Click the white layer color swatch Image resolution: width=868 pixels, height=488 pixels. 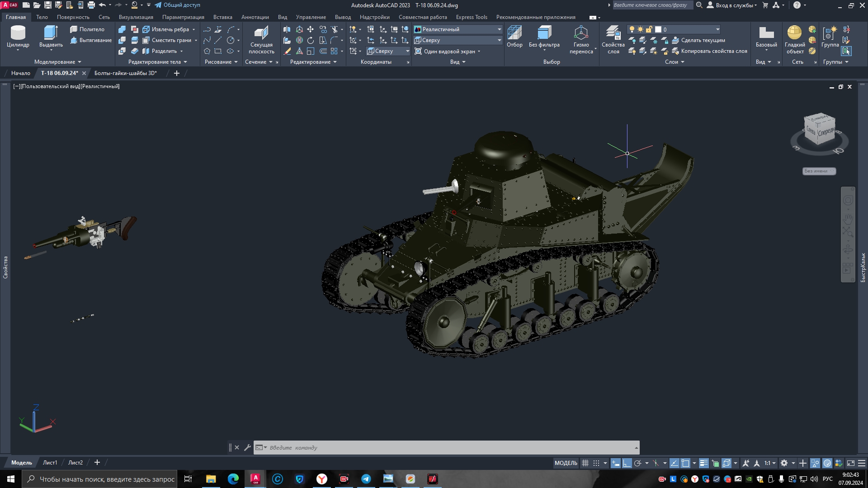point(658,29)
